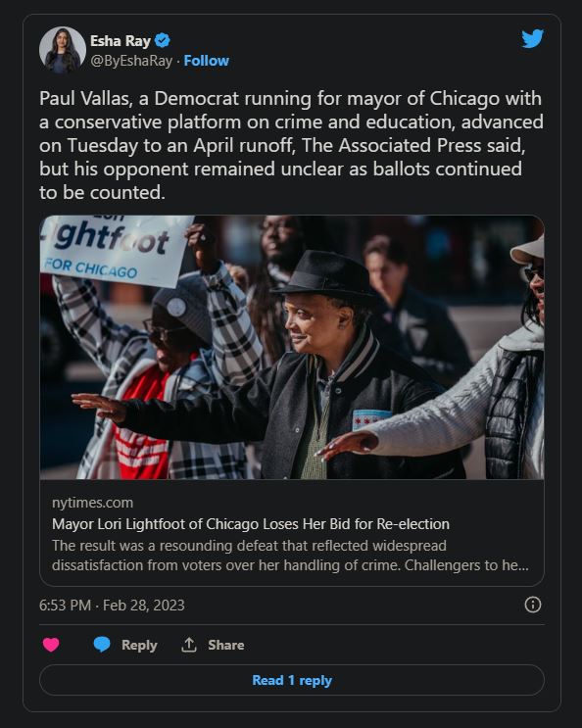Expand replies with Read 1 reply
The image size is (582, 728).
(x=291, y=680)
